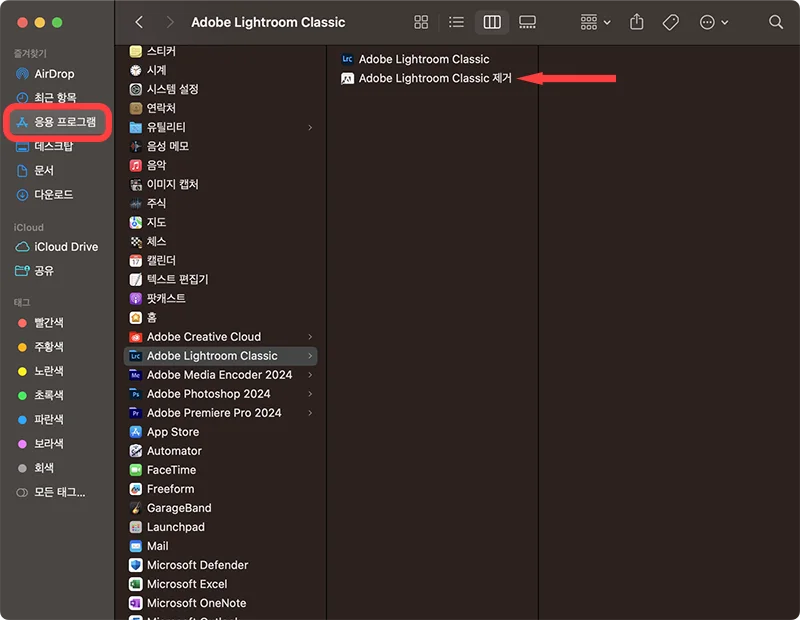Select the 팟캐스트 app icon

135,299
